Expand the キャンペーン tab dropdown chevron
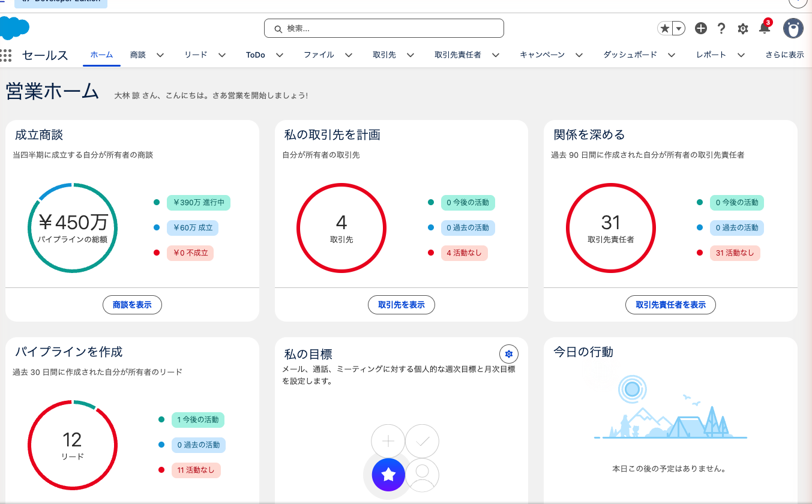 coord(579,55)
